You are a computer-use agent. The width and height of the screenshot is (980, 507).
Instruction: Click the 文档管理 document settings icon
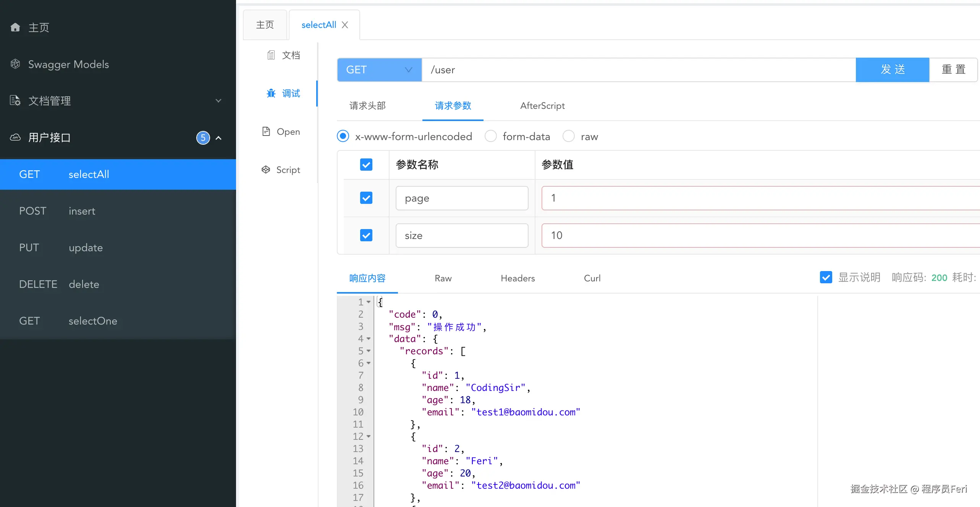[15, 100]
